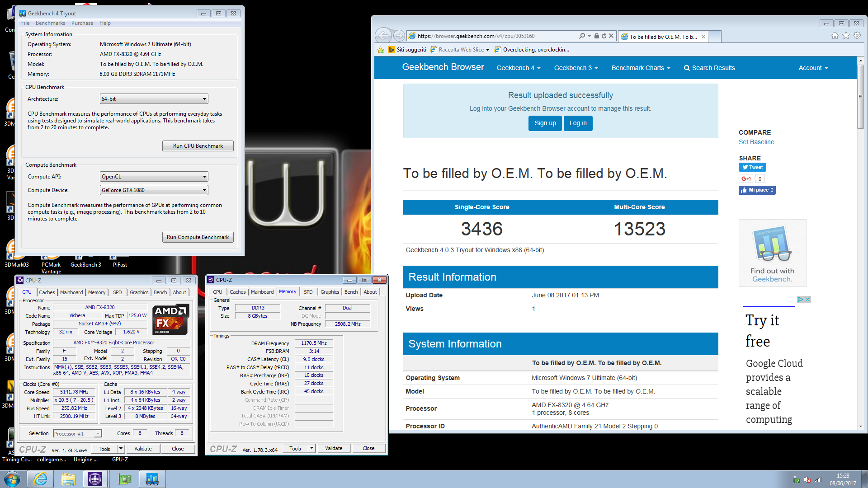868x488 pixels.
Task: Click the refresh icon in address bar
Action: tap(604, 36)
